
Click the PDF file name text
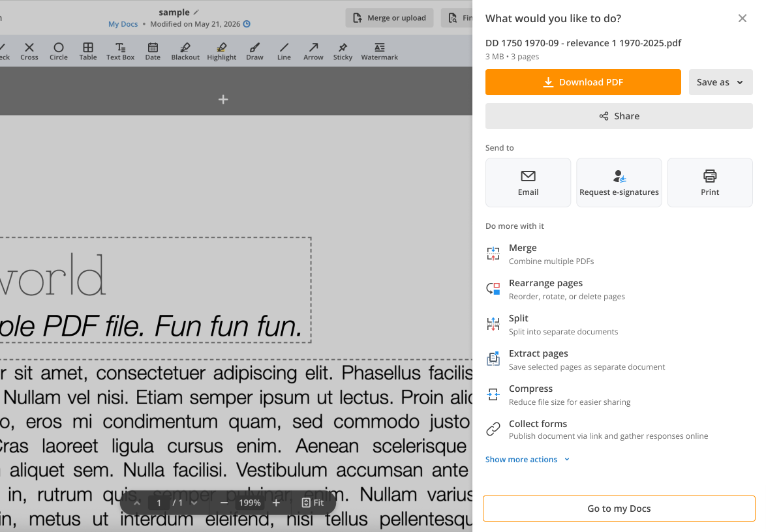583,43
